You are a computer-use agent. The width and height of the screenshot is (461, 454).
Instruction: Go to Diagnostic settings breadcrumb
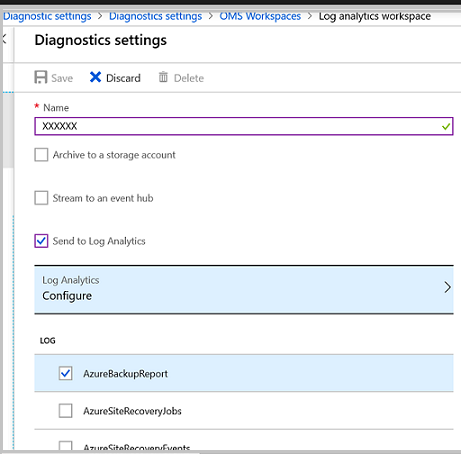click(47, 16)
